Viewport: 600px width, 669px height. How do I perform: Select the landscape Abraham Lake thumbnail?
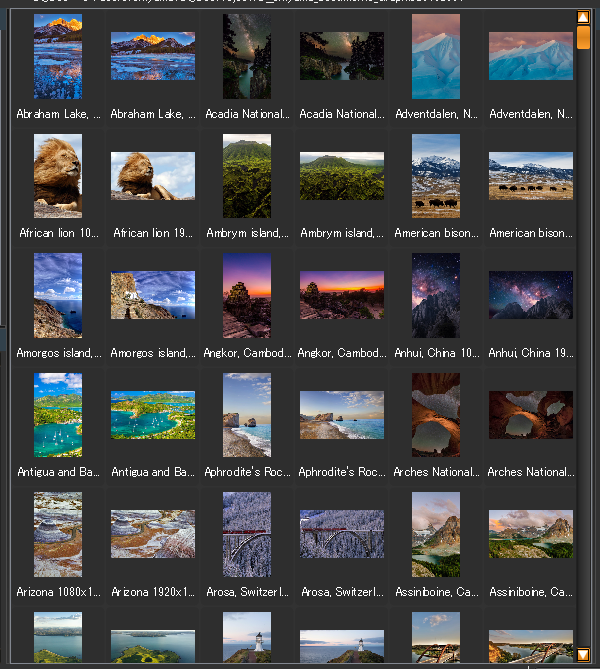tap(153, 56)
